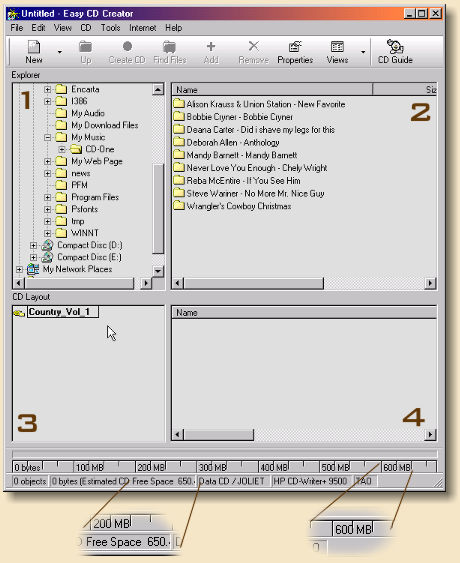Select Steve Wariner album folder
Viewport: 460px width, 563px height.
[249, 194]
